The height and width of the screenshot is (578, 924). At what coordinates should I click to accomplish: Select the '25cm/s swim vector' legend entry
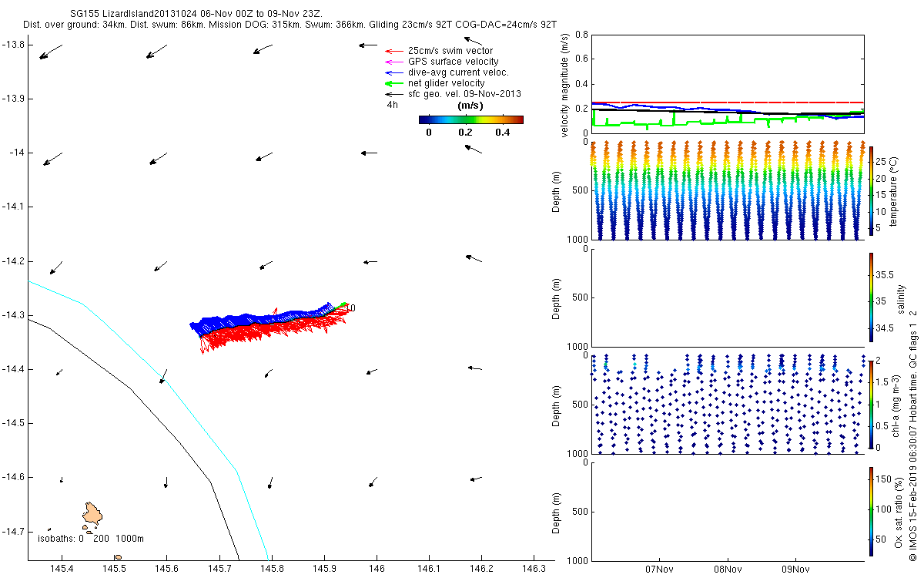coord(450,51)
